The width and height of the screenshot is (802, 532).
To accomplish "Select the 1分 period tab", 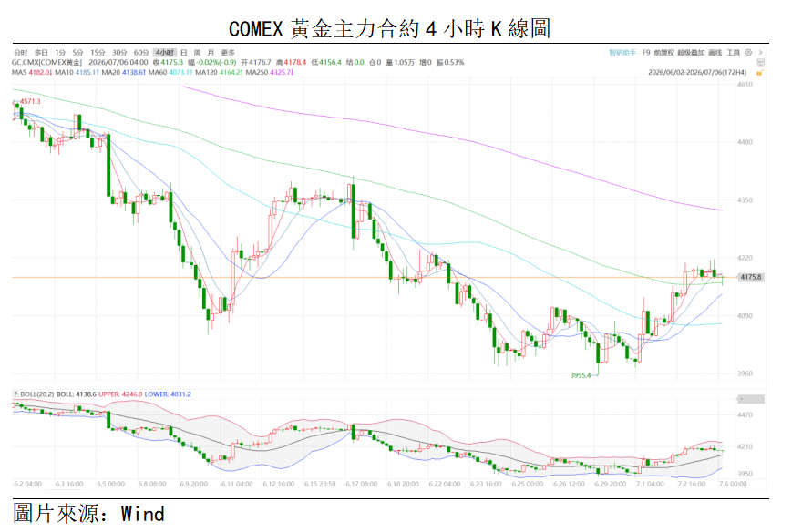I will 60,53.
